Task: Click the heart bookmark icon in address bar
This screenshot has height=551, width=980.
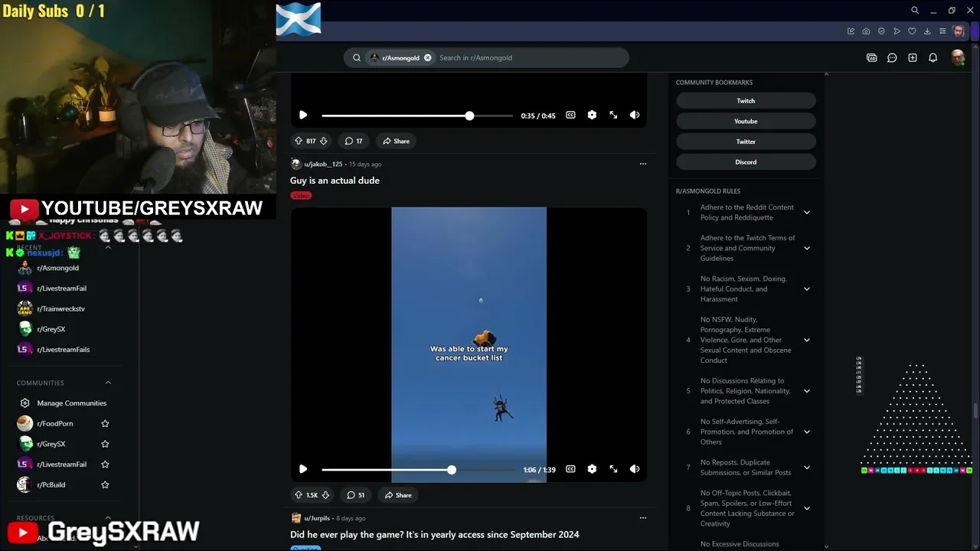Action: pyautogui.click(x=912, y=31)
